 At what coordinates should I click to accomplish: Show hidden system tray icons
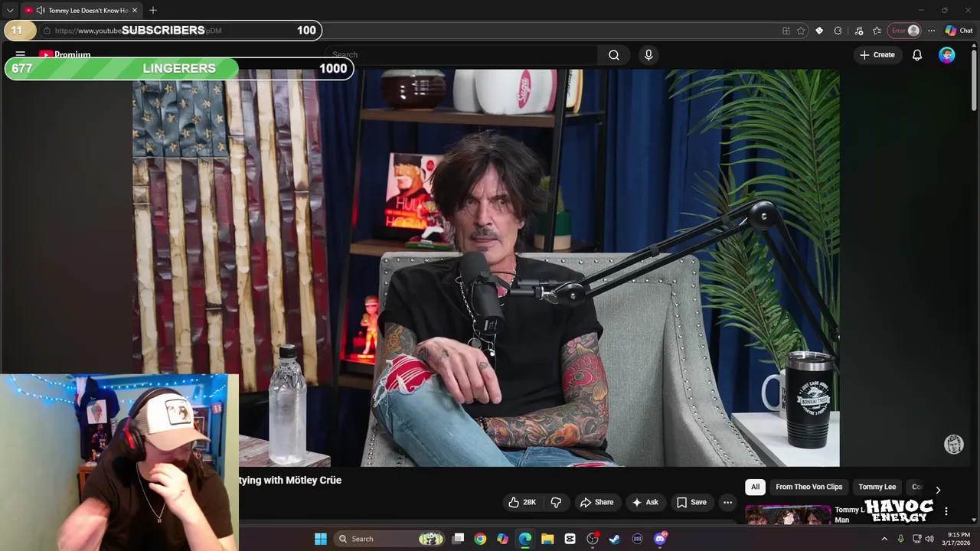(884, 539)
